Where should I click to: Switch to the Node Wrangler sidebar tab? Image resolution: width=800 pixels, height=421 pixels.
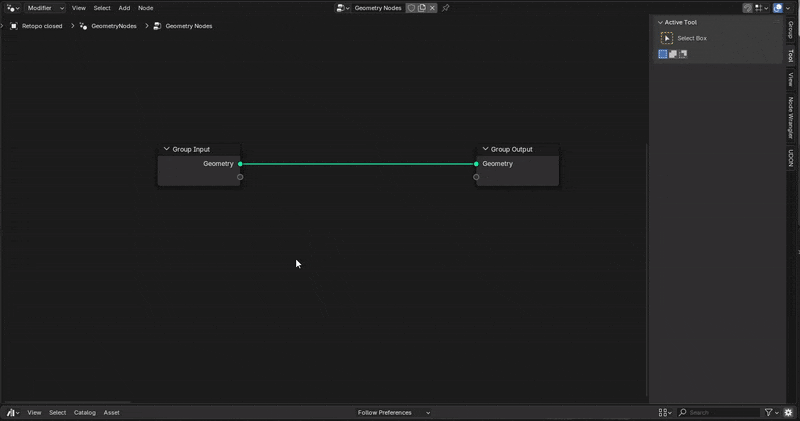coord(790,117)
